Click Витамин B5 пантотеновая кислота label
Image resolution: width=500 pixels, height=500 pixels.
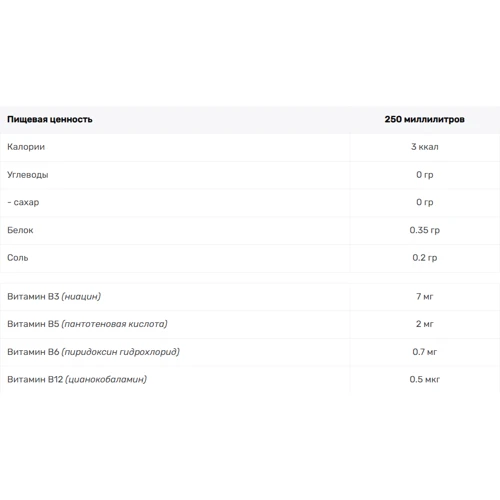[87, 324]
